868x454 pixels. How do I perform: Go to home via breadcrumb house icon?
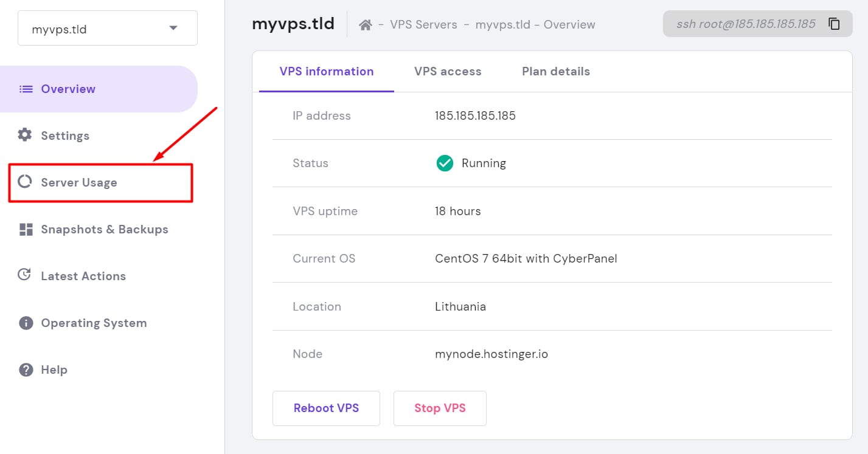(x=365, y=25)
